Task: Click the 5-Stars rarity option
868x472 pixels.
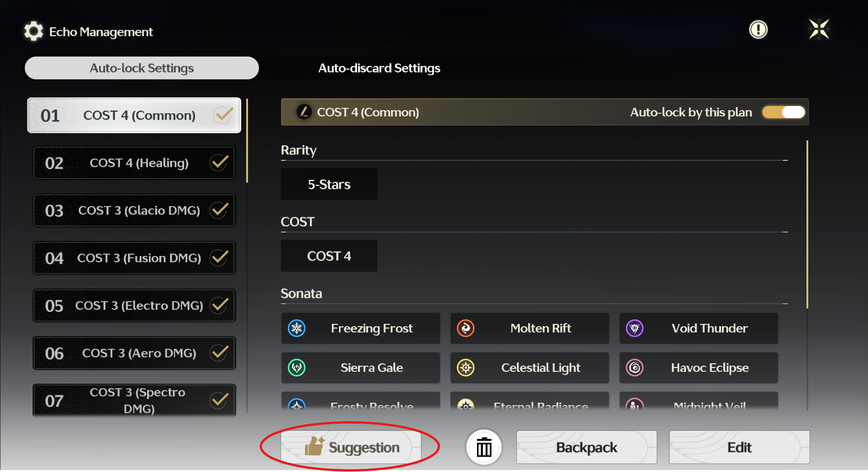Action: [x=329, y=184]
